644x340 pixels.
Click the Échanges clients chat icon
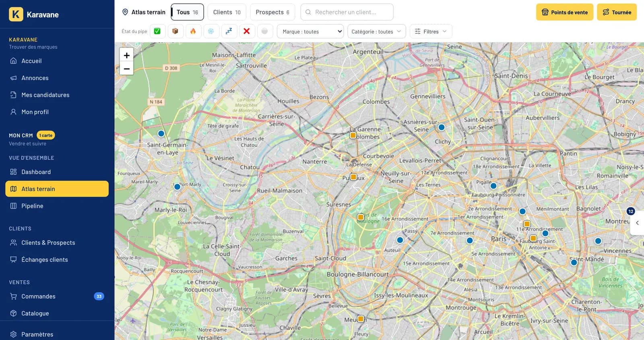(13, 259)
